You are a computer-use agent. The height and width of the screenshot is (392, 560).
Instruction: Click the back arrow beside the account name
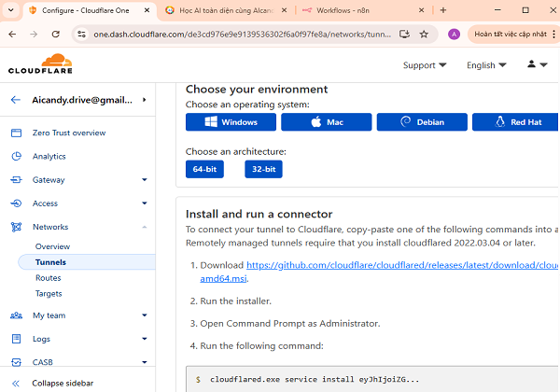click(15, 100)
